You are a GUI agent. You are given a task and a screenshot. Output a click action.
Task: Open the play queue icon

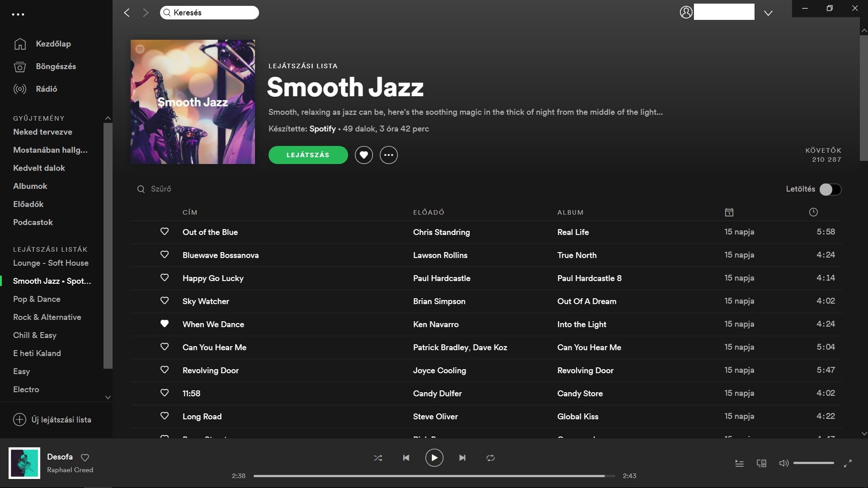(740, 463)
